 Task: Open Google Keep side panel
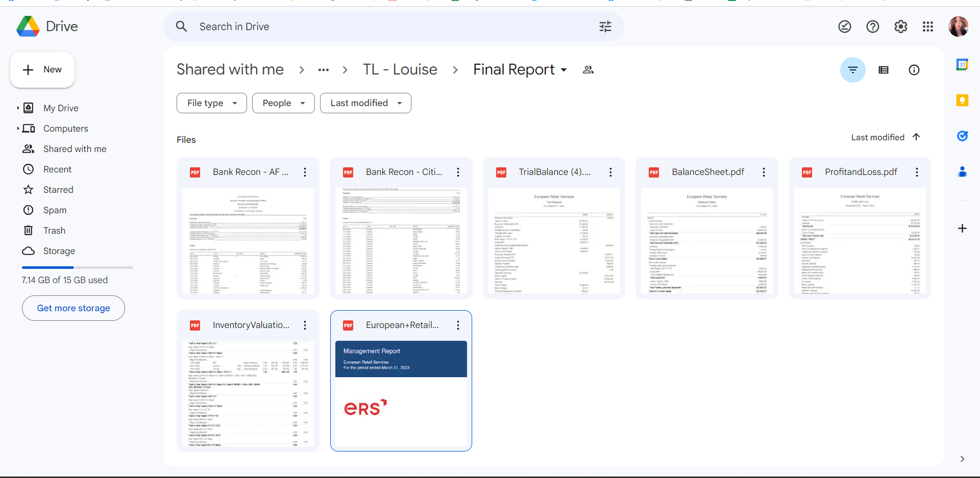[x=962, y=100]
